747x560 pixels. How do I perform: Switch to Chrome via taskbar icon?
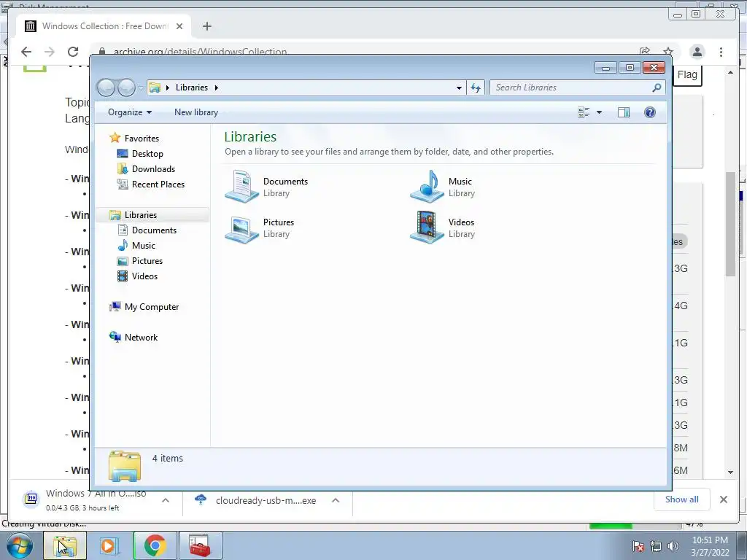click(x=155, y=545)
